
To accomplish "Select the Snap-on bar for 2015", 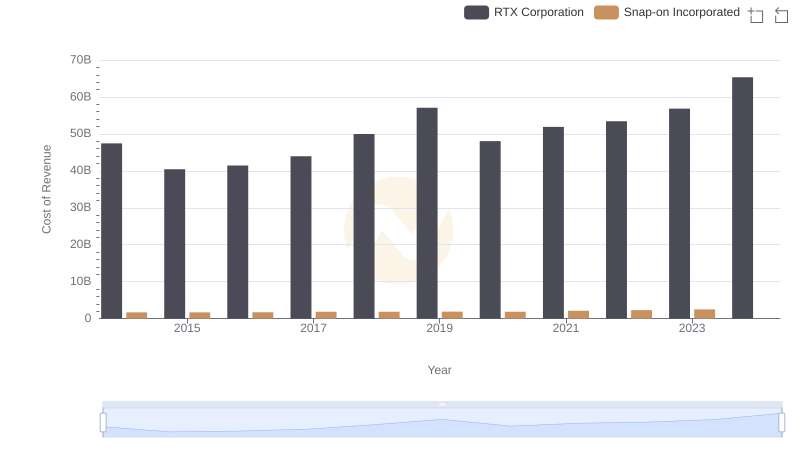I will pos(199,315).
